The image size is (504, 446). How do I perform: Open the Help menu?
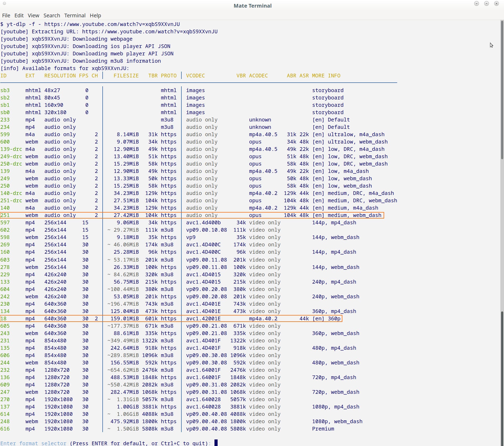tap(95, 15)
